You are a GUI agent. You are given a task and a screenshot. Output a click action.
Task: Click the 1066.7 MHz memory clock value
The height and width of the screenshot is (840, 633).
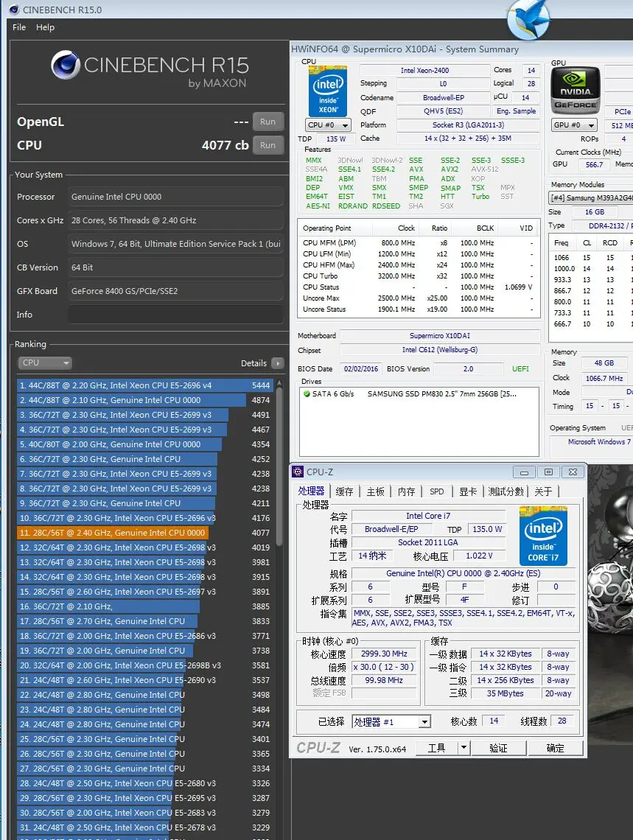click(x=604, y=378)
